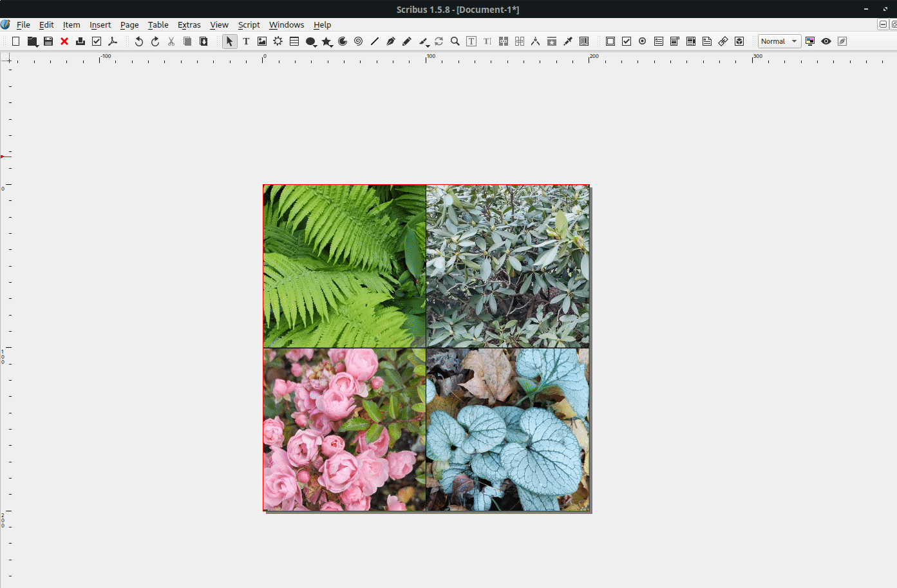Undo the last action
The height and width of the screenshot is (588, 897).
pos(138,41)
